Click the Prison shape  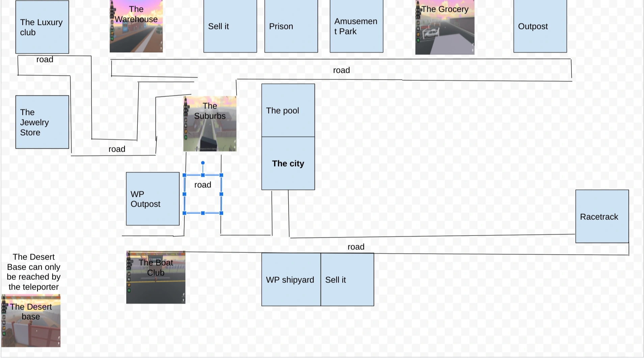pos(291,26)
